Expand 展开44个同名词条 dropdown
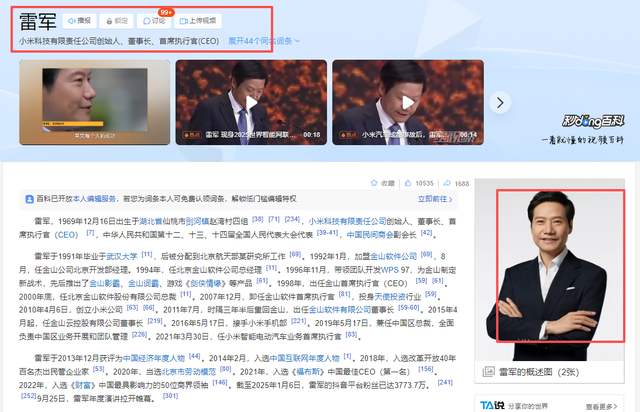This screenshot has width=640, height=412. point(264,41)
